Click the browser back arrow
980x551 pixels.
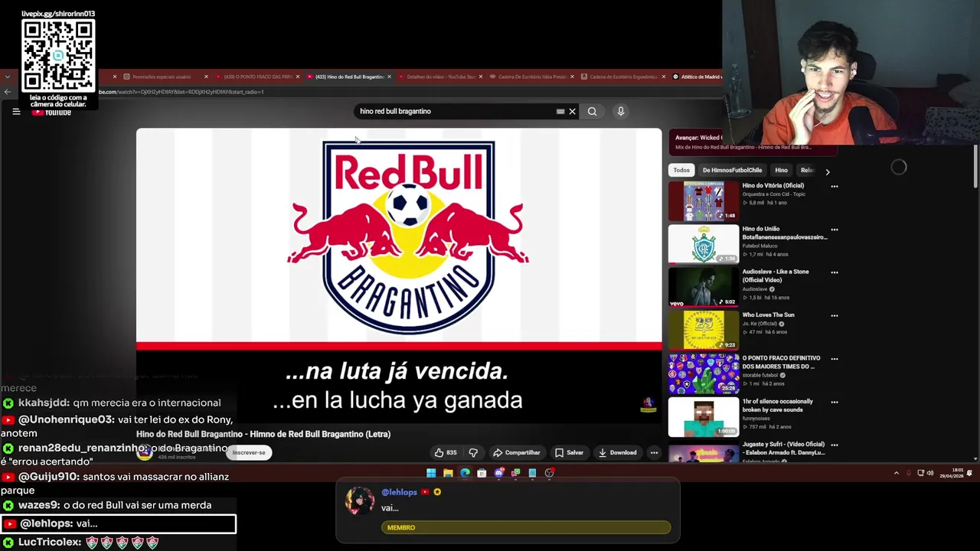click(x=7, y=92)
